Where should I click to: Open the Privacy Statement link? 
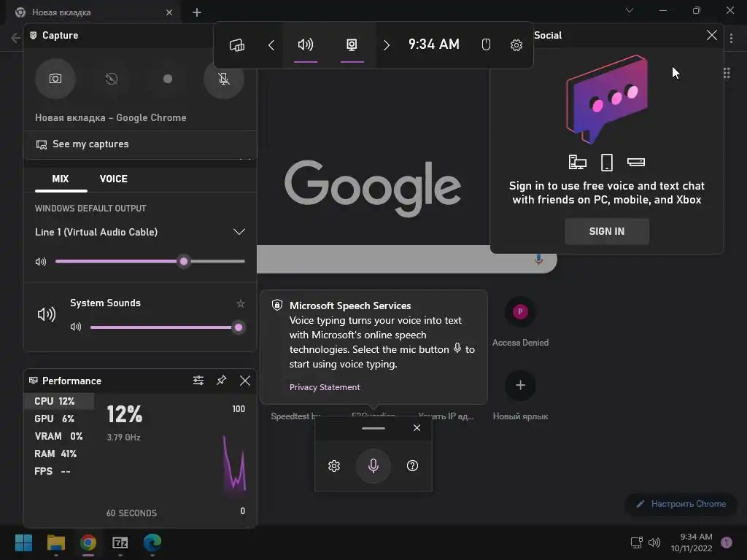coord(325,387)
